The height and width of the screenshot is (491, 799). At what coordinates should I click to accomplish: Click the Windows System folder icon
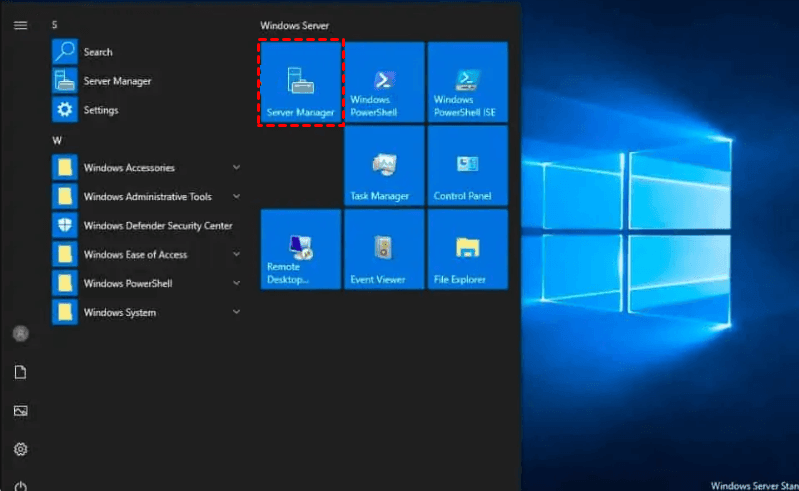click(65, 312)
